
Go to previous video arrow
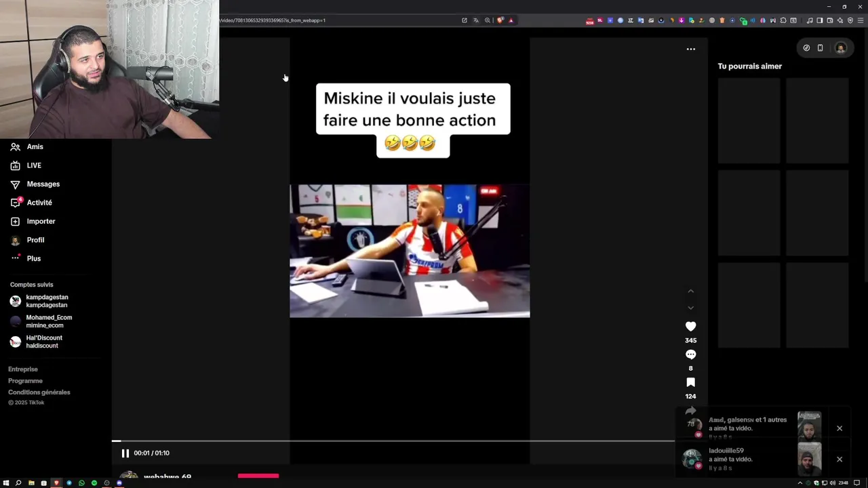(690, 291)
